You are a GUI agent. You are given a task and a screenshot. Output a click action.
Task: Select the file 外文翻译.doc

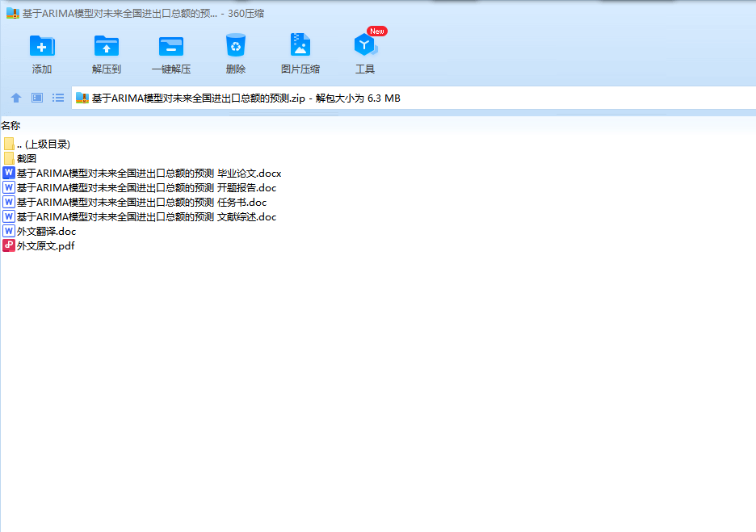point(46,232)
